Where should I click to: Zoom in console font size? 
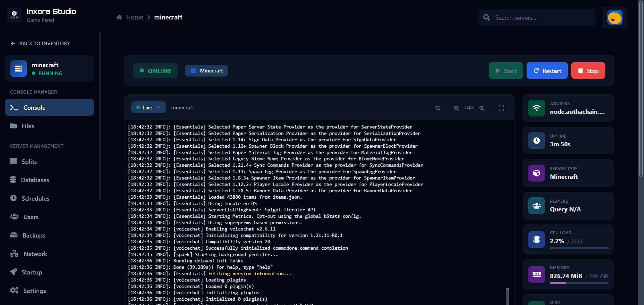tap(482, 108)
